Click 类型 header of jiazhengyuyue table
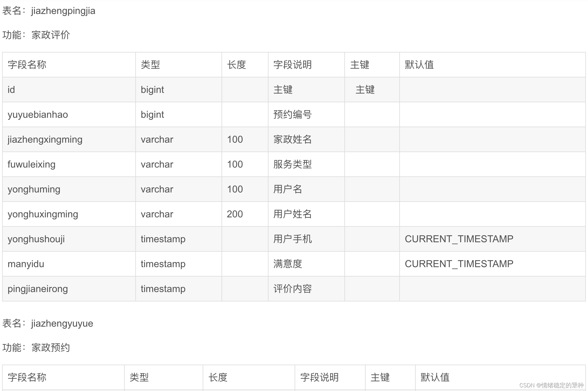Viewport: 588px width, 391px height. [x=139, y=377]
